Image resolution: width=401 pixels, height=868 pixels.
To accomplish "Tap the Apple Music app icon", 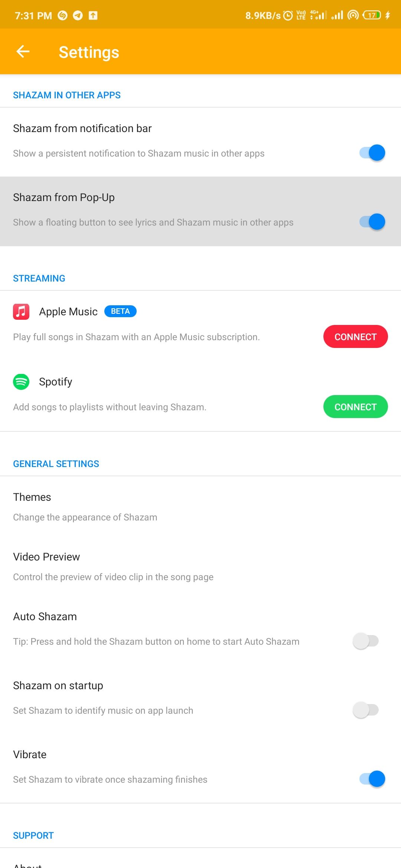I will pos(21,312).
